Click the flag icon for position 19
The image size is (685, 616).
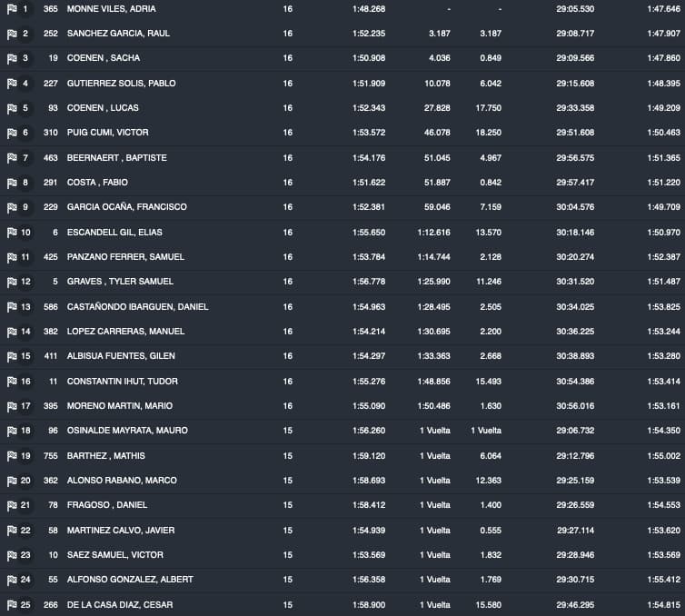pos(12,456)
